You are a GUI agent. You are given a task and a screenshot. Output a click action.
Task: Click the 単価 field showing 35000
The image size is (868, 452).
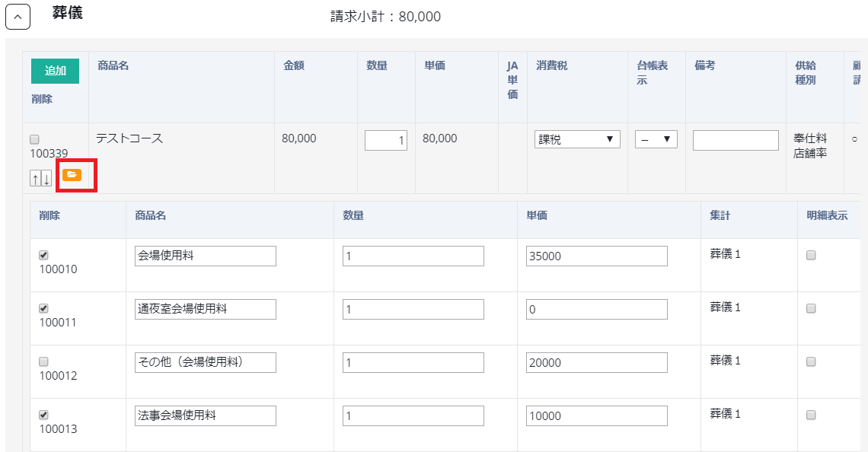596,256
